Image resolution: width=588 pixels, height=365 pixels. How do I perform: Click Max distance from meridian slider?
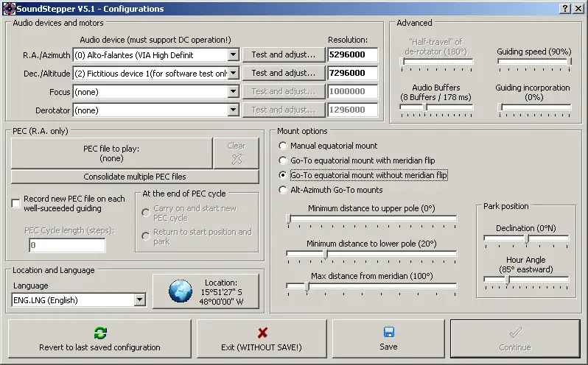(x=371, y=288)
